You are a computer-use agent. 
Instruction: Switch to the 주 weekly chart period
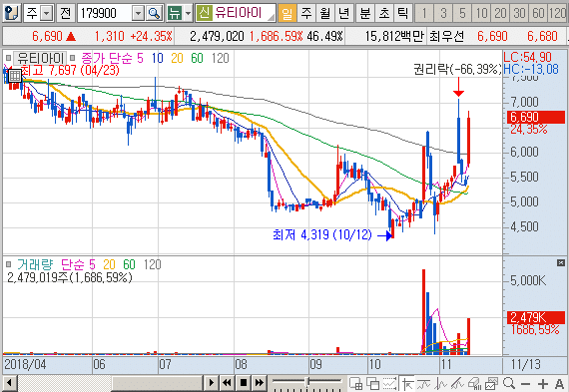point(306,13)
